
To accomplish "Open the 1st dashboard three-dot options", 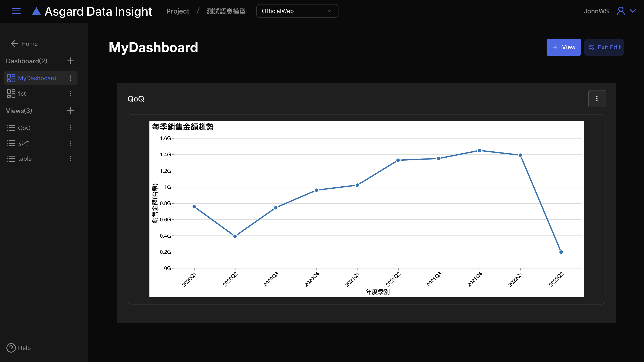I will pyautogui.click(x=70, y=94).
